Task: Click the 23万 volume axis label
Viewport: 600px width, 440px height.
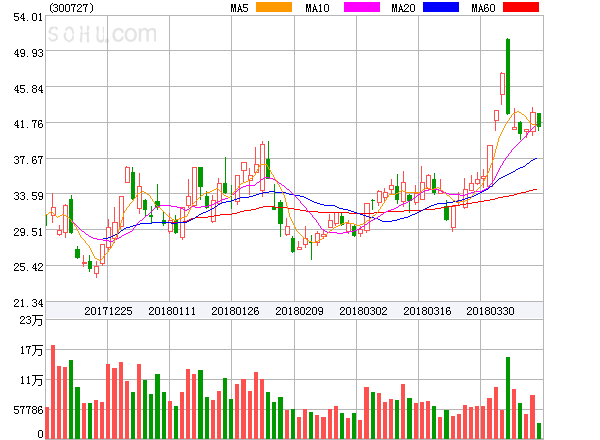Action: pos(31,320)
